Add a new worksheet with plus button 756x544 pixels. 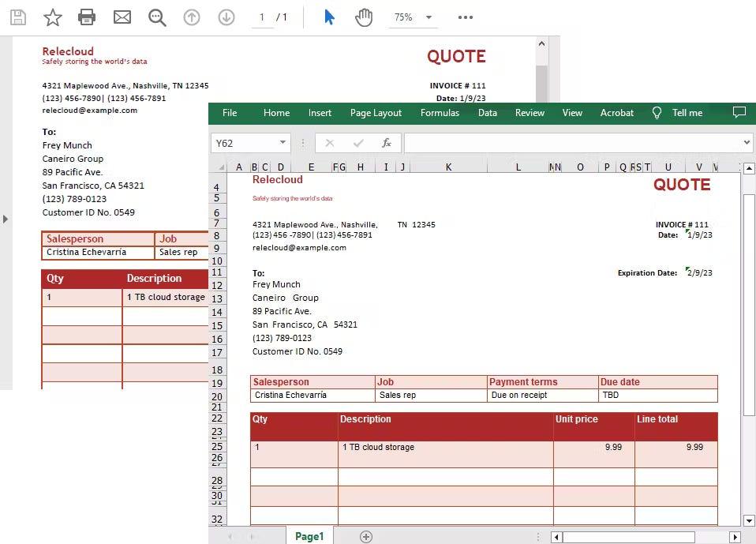365,535
